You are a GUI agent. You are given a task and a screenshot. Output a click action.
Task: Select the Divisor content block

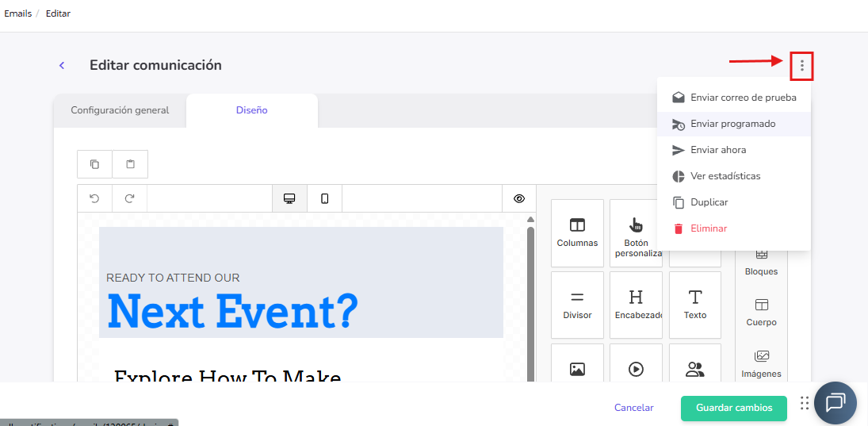point(577,305)
